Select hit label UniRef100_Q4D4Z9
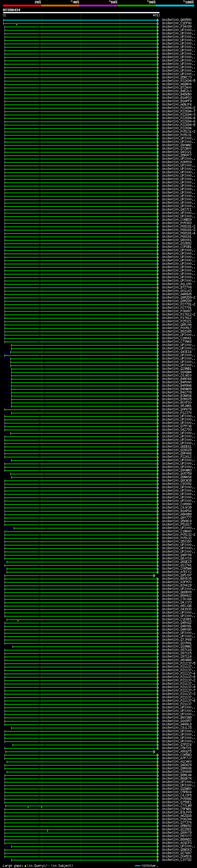Viewport: 197px width, 868px height. click(177, 765)
